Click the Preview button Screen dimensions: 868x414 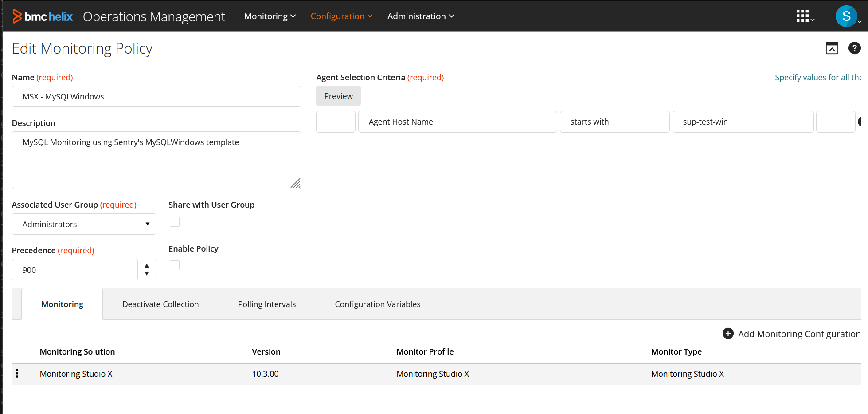338,96
